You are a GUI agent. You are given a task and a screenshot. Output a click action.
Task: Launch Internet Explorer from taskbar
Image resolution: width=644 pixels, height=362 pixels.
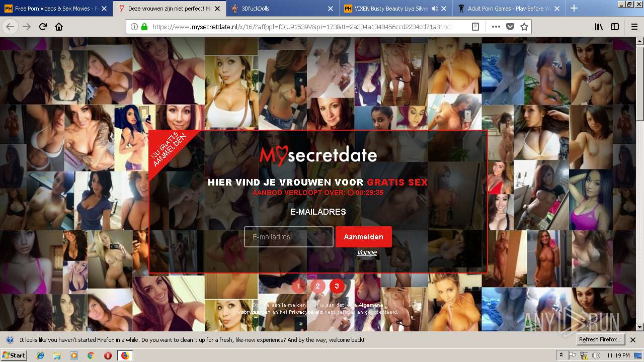click(40, 355)
